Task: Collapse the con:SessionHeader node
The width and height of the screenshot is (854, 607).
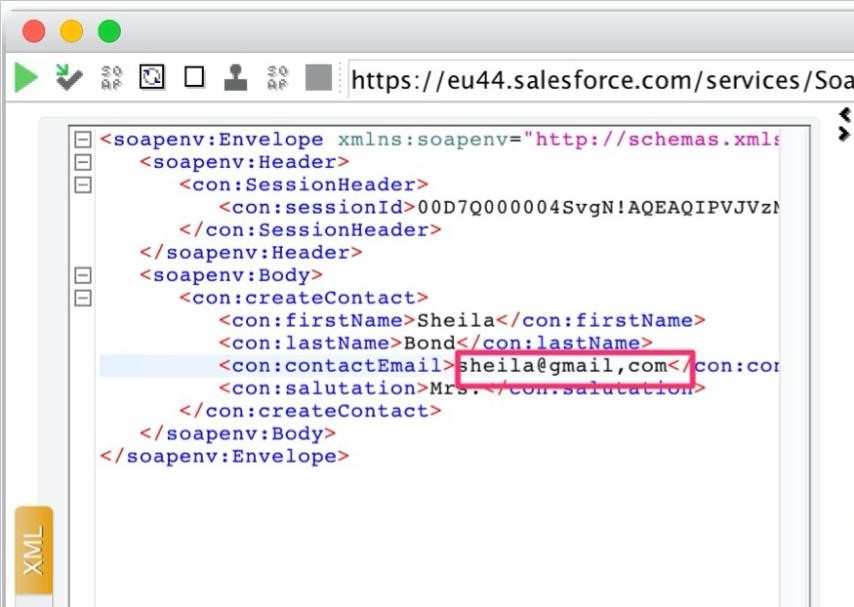Action: pos(84,185)
